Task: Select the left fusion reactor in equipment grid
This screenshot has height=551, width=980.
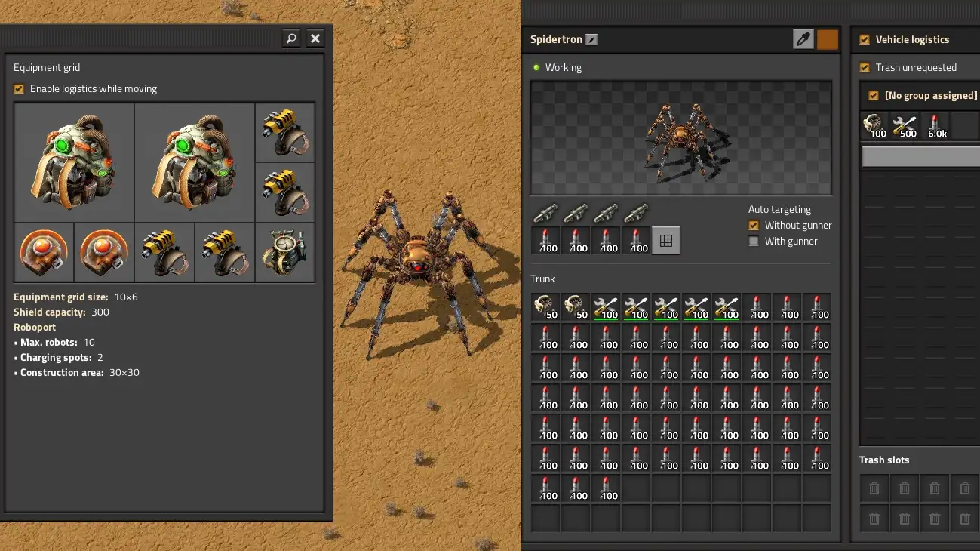Action: point(73,162)
